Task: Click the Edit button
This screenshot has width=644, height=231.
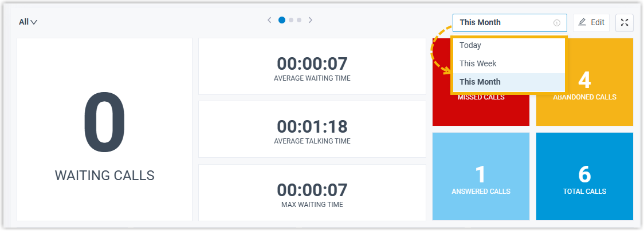Action: (x=591, y=22)
